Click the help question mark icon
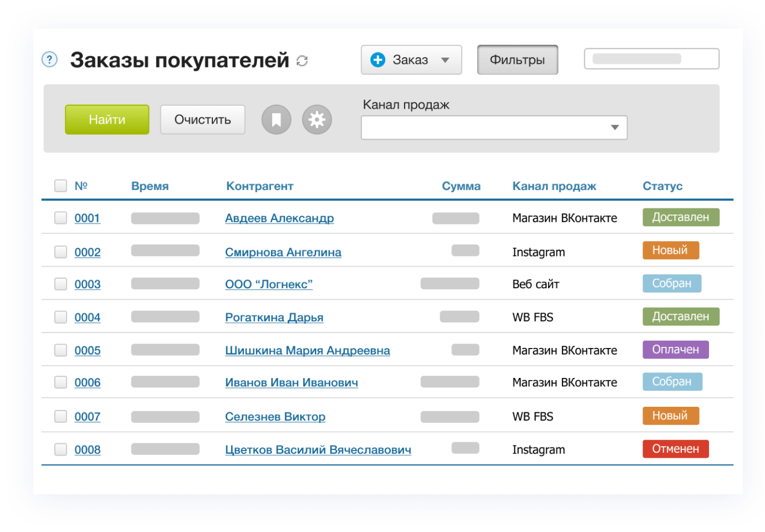Screen dimensions: 765x532 [x=49, y=59]
